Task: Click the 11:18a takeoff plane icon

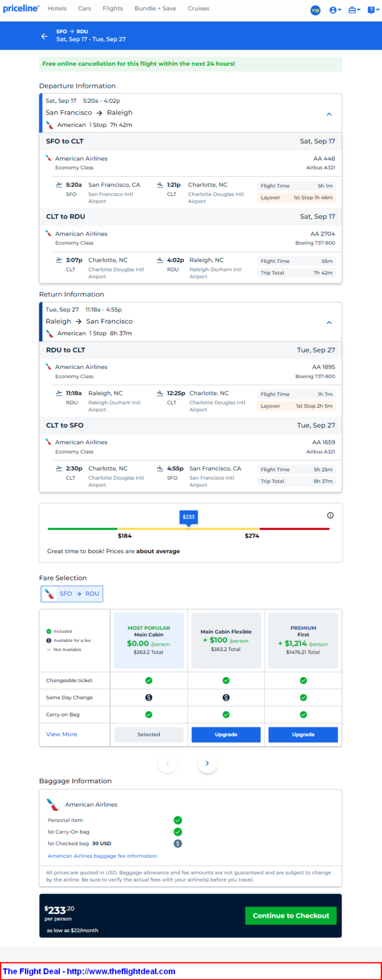Action: point(59,393)
